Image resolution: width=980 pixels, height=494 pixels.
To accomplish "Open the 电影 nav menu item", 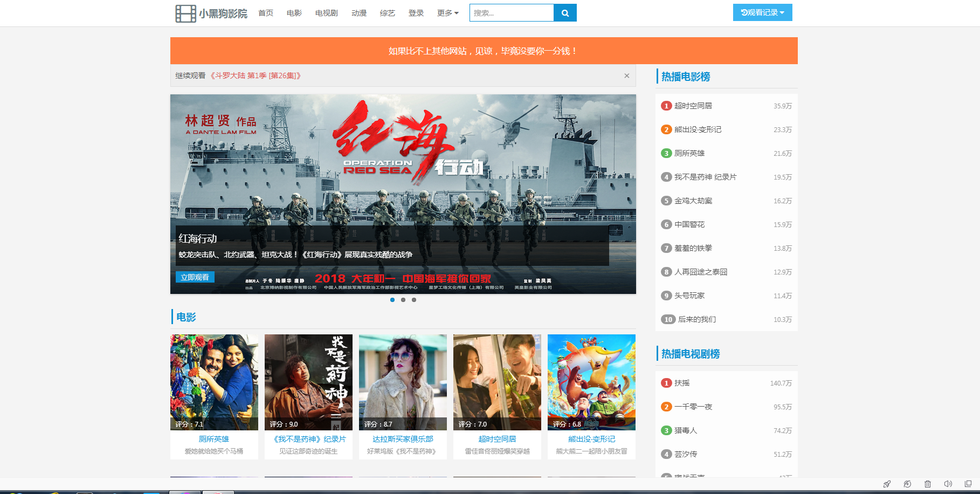I will (x=294, y=13).
